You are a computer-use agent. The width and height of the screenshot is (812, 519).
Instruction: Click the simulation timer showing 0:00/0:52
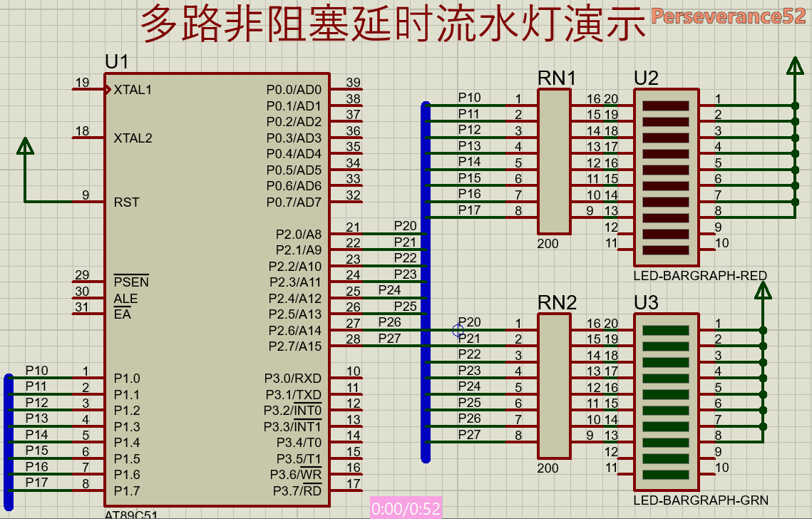405,508
